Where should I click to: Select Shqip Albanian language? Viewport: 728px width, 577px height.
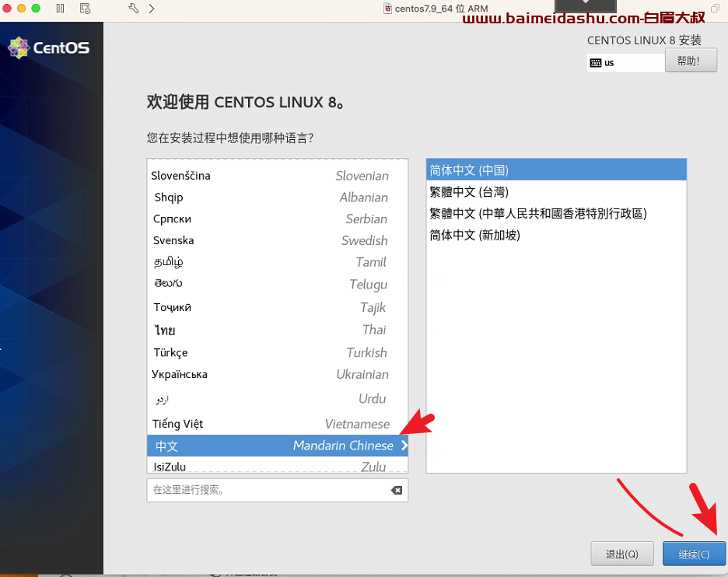(x=277, y=198)
